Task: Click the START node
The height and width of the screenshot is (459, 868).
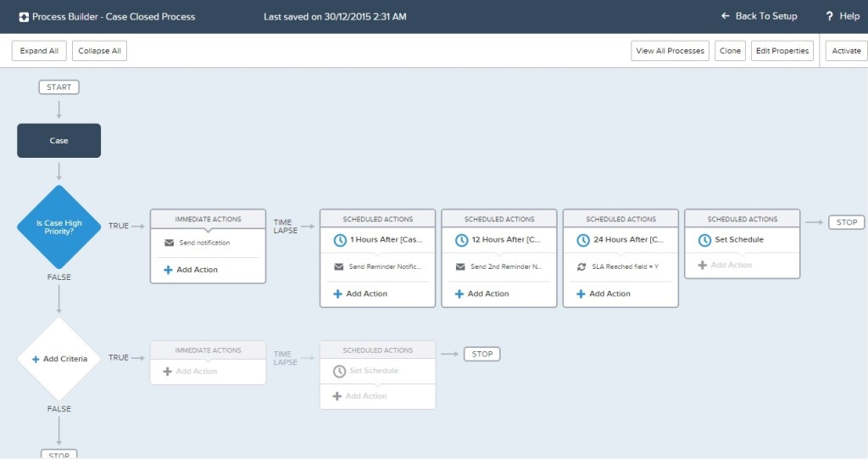Action: pos(59,87)
